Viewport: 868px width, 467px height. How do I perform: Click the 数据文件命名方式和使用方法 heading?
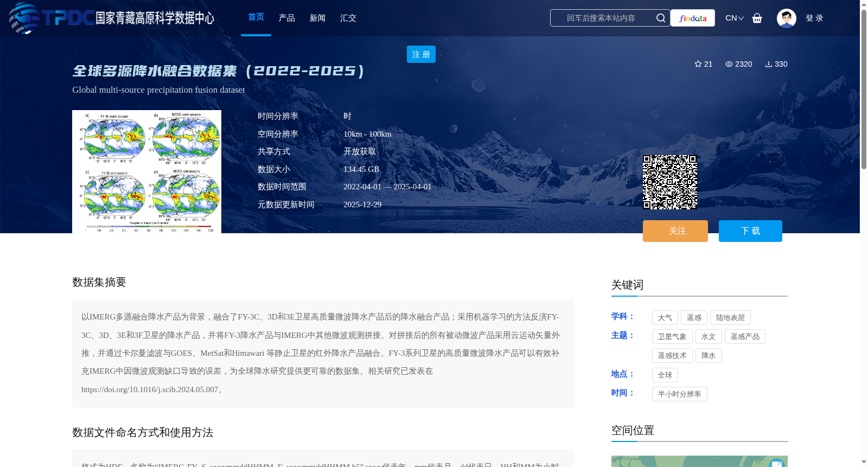143,432
